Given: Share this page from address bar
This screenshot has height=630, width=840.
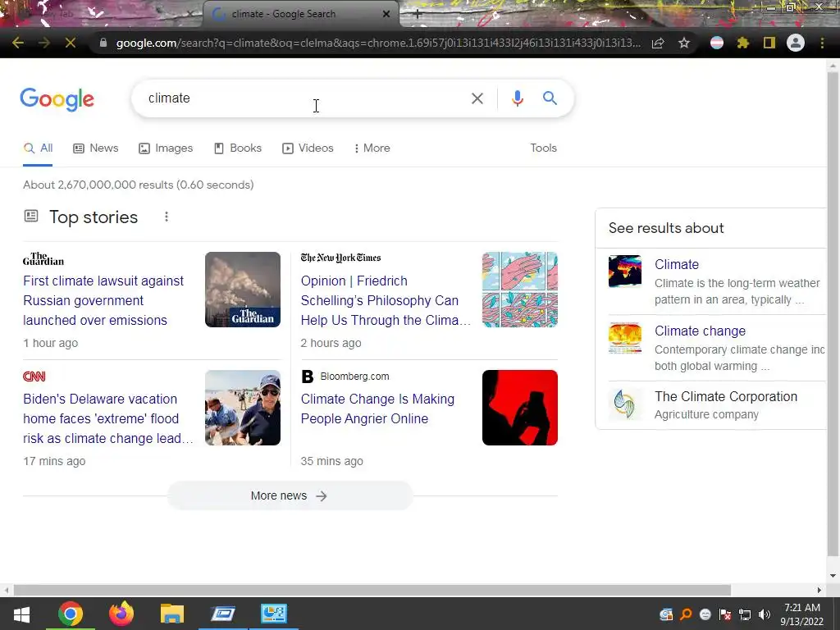Looking at the screenshot, I should click(658, 43).
